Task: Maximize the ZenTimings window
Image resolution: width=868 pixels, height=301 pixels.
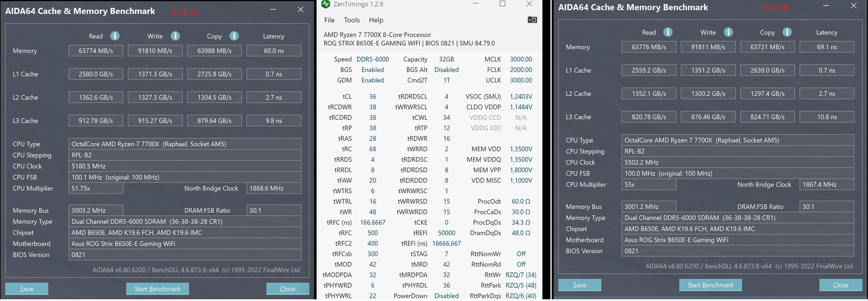Action: point(502,4)
